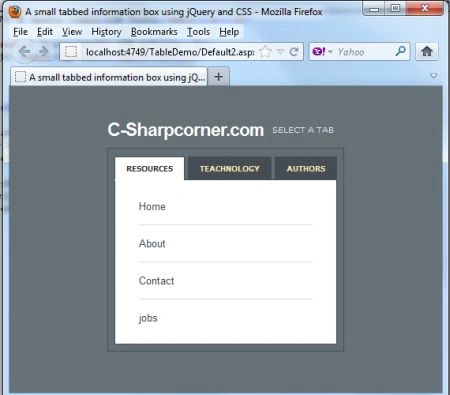Select the RESOURCES tab

[149, 168]
